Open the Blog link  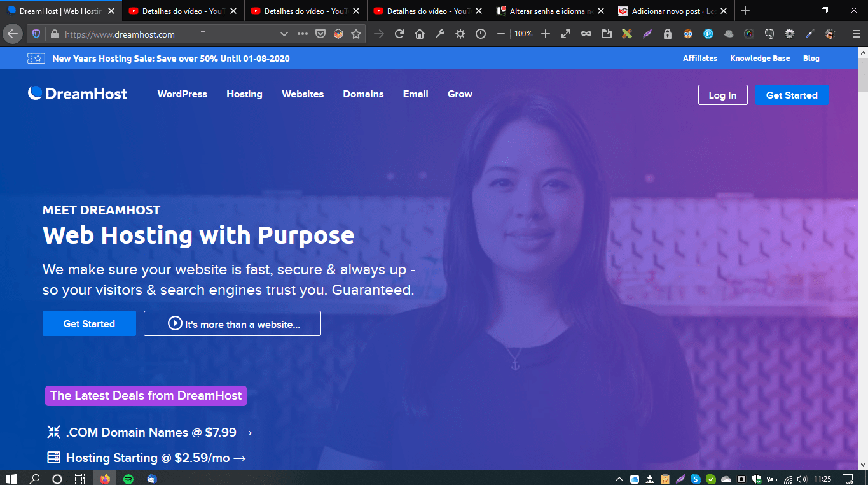coord(811,59)
